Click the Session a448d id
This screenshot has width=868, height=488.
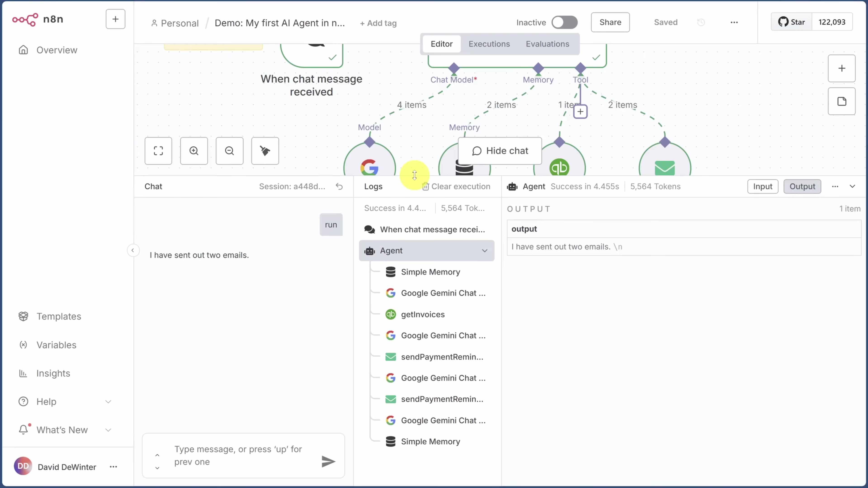(x=292, y=186)
